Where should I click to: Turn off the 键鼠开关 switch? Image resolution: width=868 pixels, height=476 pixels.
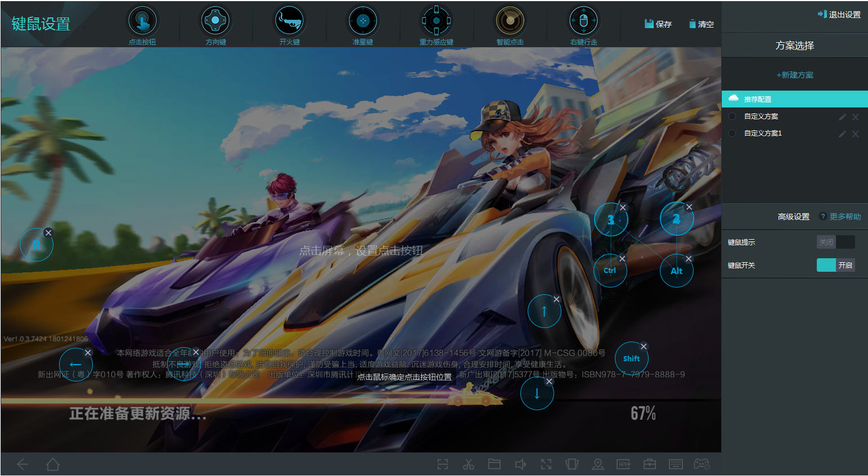click(x=835, y=265)
